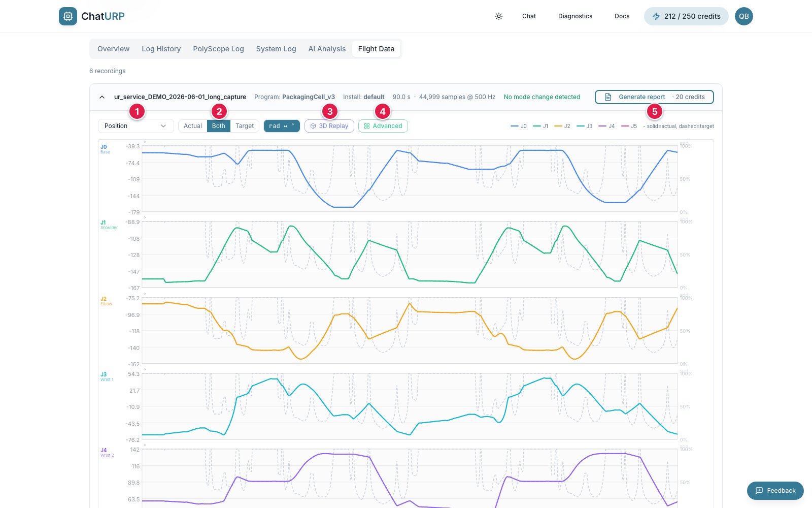Go to Chat in top navigation
812x508 pixels.
529,16
